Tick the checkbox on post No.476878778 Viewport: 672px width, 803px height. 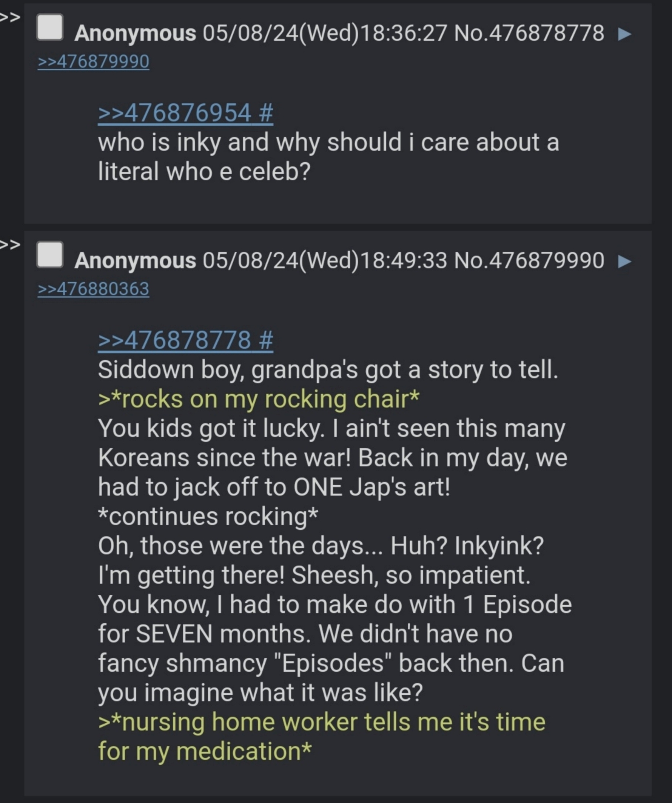pyautogui.click(x=50, y=27)
